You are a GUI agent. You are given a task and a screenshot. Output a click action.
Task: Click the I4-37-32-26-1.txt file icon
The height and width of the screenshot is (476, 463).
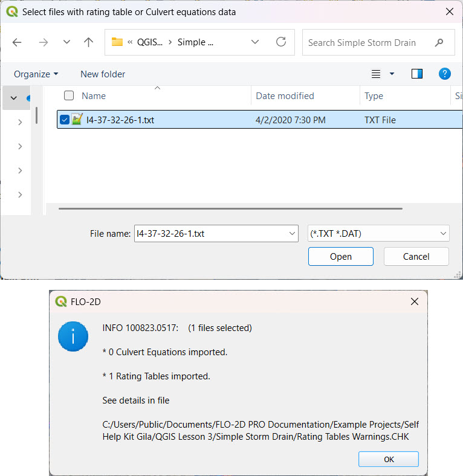[77, 120]
